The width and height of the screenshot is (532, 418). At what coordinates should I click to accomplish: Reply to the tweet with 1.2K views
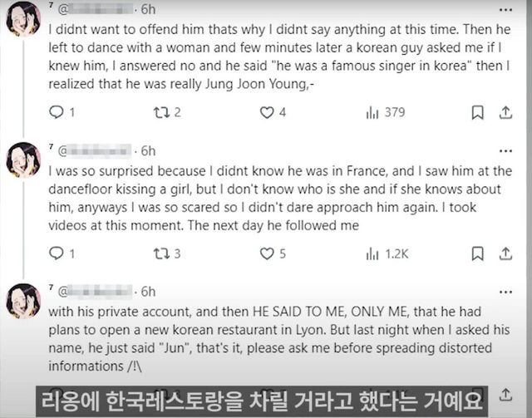coord(57,253)
